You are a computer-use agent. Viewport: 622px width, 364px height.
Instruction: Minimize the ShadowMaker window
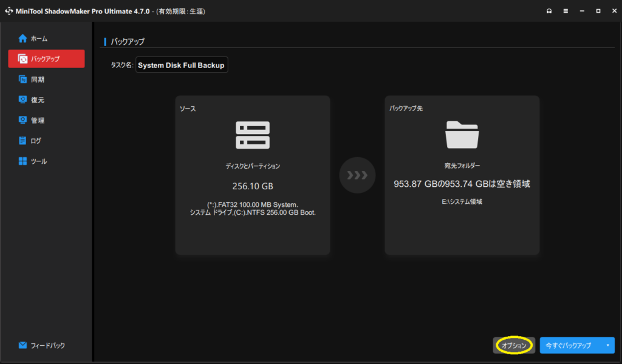[x=582, y=11]
